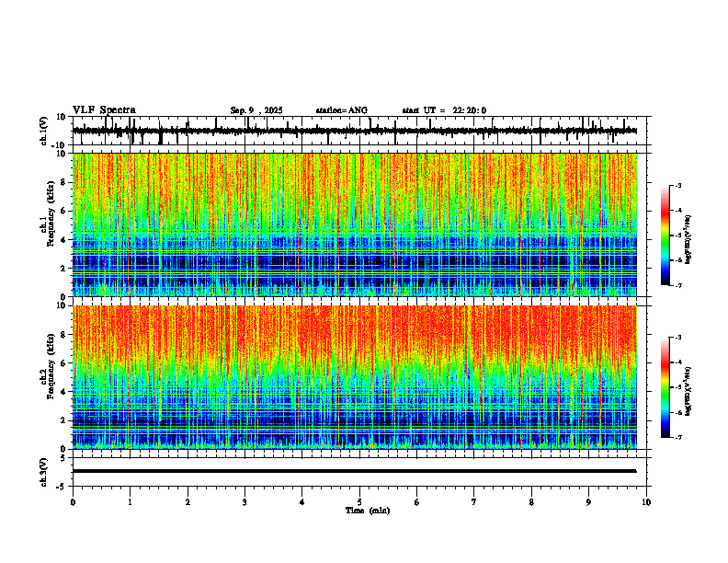Click the '8' kHz tick of ch.1 spectrogram
Screen dimensions: 728x563
(x=64, y=182)
